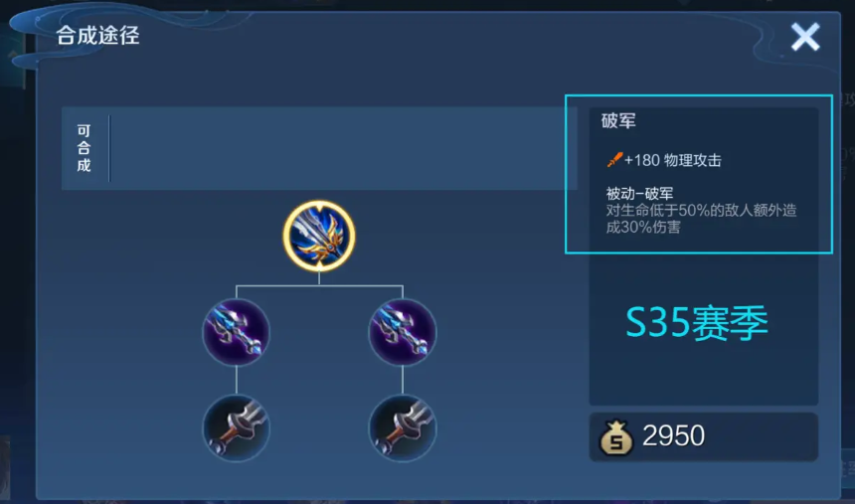Click the empty 可合成 items bar
The image size is (855, 504).
click(x=343, y=148)
